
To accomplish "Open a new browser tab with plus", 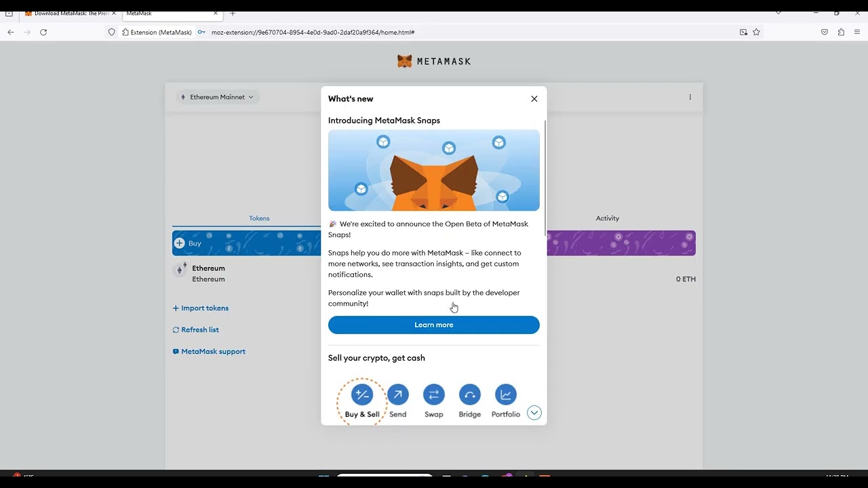I will (x=233, y=13).
